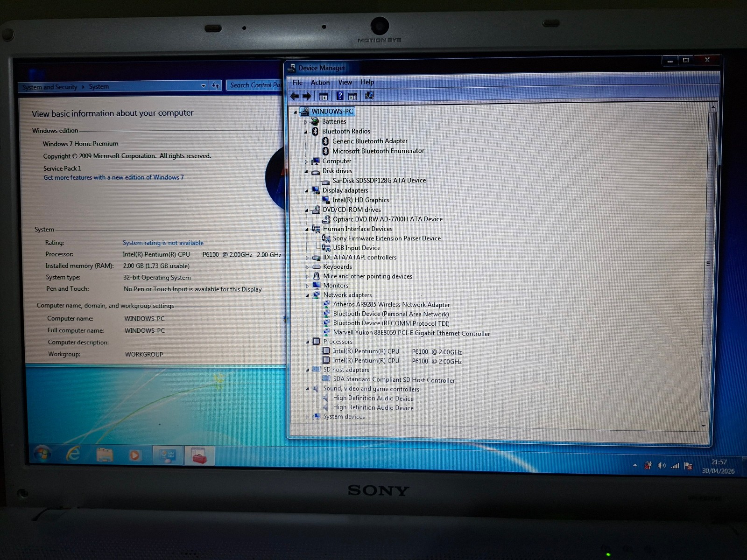This screenshot has width=747, height=560.
Task: Select Sony Firmware Extension Parser Device icon
Action: (x=326, y=238)
